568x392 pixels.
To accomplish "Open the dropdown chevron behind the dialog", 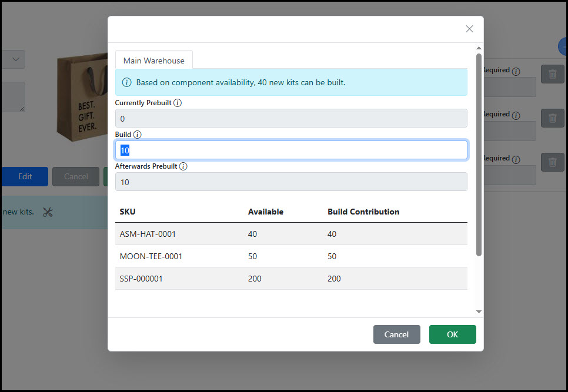I will point(15,59).
